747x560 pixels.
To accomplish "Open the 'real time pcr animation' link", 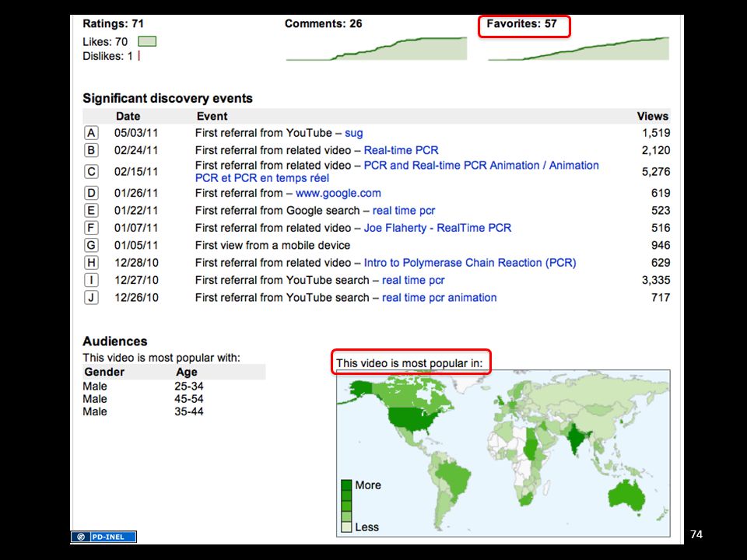I will coord(439,298).
